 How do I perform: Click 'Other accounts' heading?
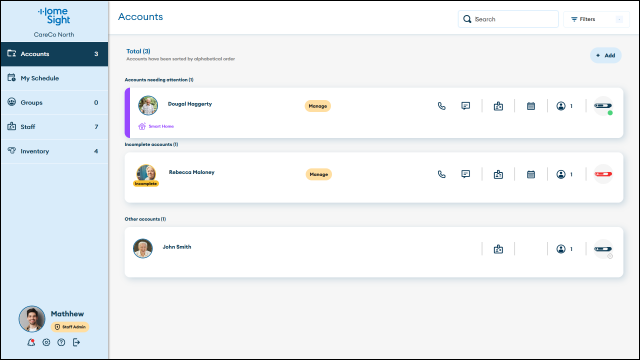point(145,219)
